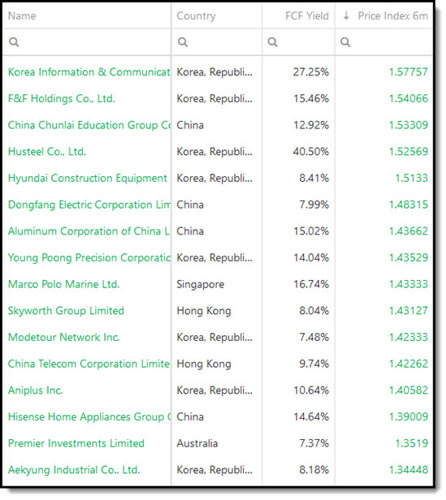Sort by the Price Index 6m header
Image resolution: width=446 pixels, height=500 pixels.
(x=393, y=16)
